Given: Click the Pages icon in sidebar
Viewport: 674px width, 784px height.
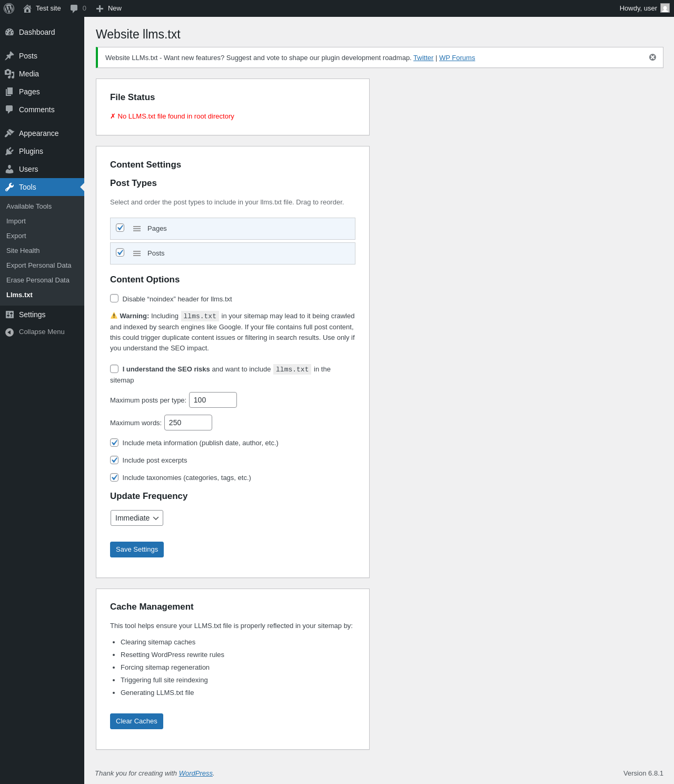Looking at the screenshot, I should pos(9,92).
